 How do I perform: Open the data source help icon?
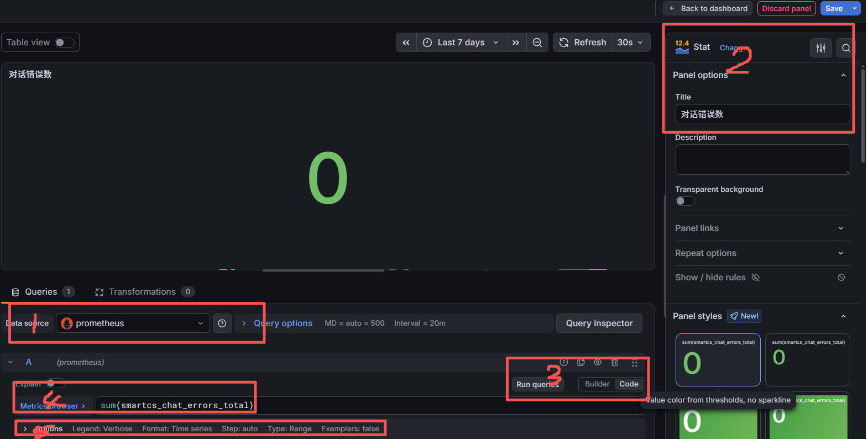point(222,323)
